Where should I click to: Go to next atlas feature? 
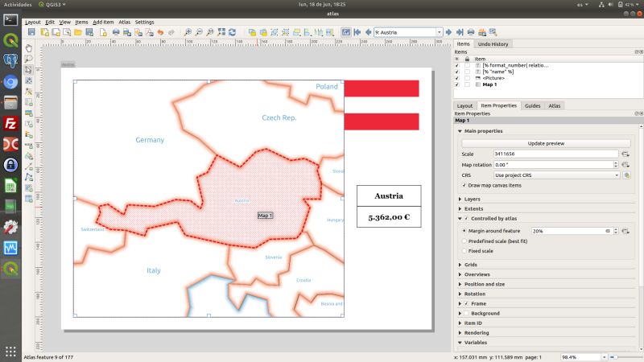click(x=448, y=32)
